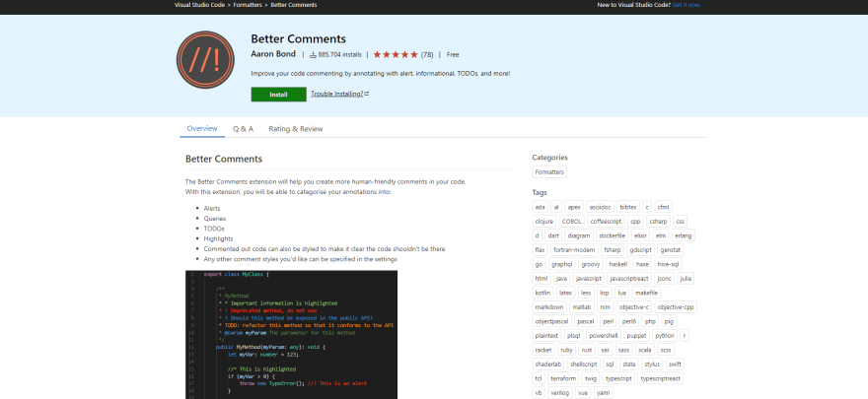Viewport: 868px width, 399px height.
Task: Select the python tag
Action: click(664, 336)
